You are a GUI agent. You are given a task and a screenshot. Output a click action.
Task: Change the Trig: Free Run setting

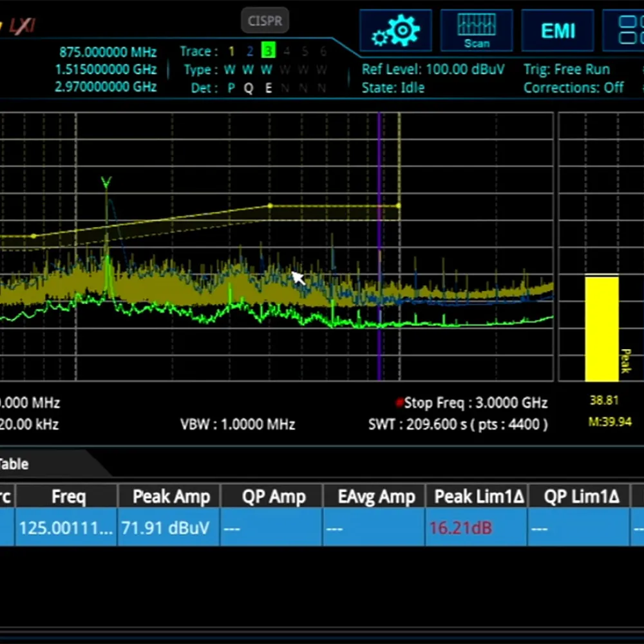tap(566, 70)
